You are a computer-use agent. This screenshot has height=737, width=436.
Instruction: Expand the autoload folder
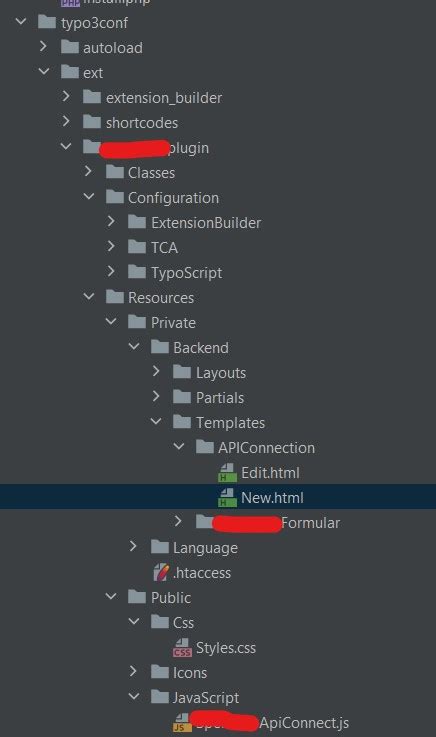tap(44, 47)
